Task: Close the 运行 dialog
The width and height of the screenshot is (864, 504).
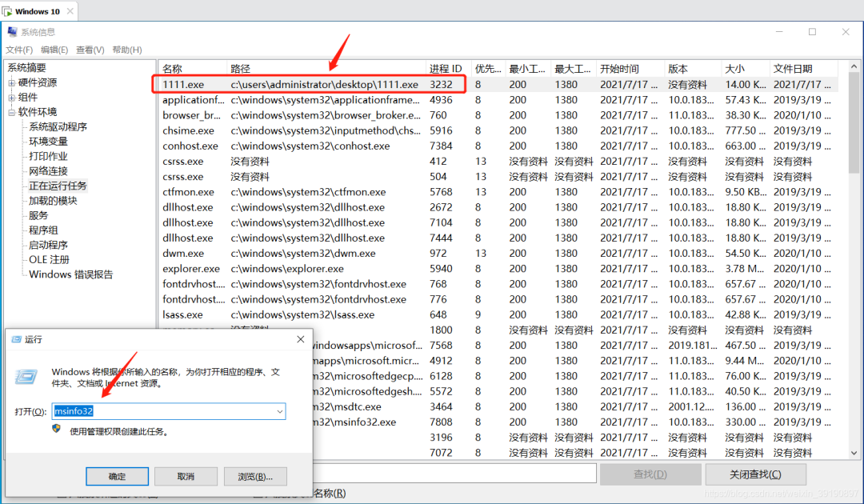Action: pos(300,339)
